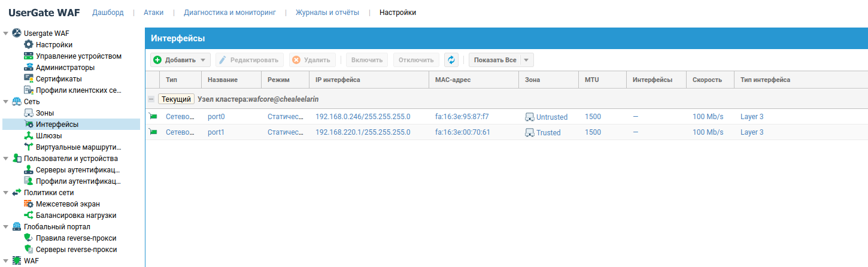Click the Отключить button
The height and width of the screenshot is (267, 868).
[416, 60]
